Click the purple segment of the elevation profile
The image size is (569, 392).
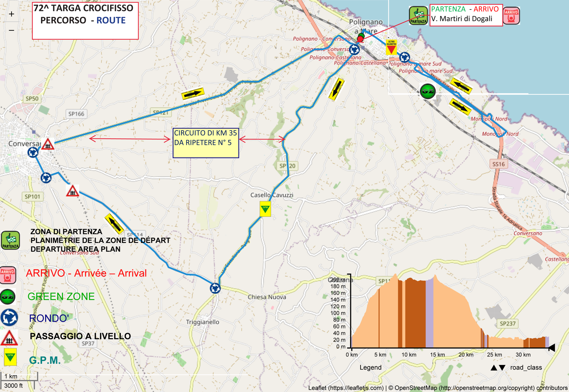pos(430,313)
